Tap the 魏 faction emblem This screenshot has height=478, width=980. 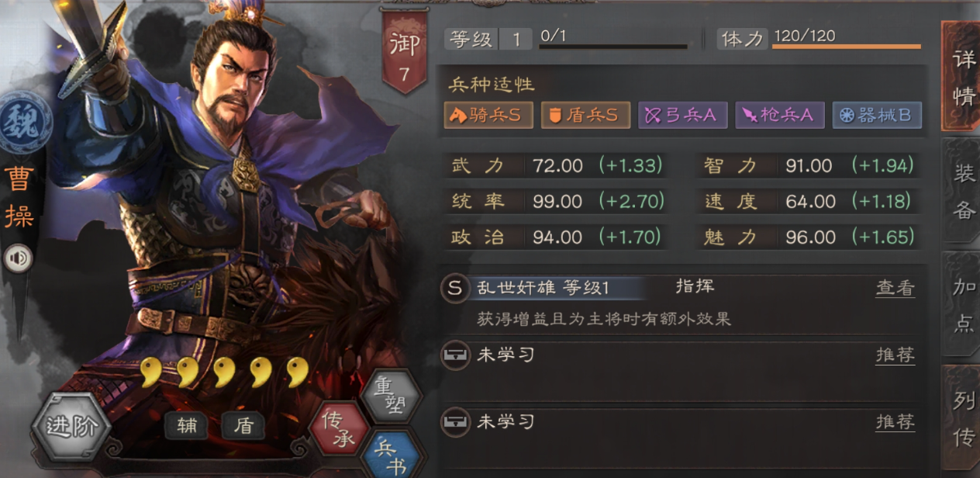point(22,124)
